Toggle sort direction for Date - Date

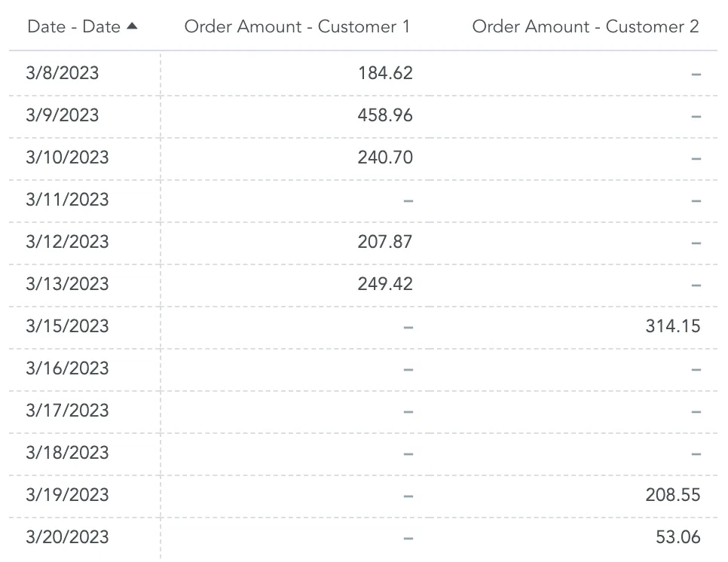tap(73, 25)
